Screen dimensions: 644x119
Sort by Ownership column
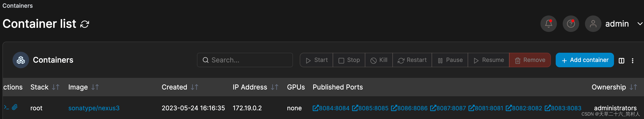[x=614, y=87]
